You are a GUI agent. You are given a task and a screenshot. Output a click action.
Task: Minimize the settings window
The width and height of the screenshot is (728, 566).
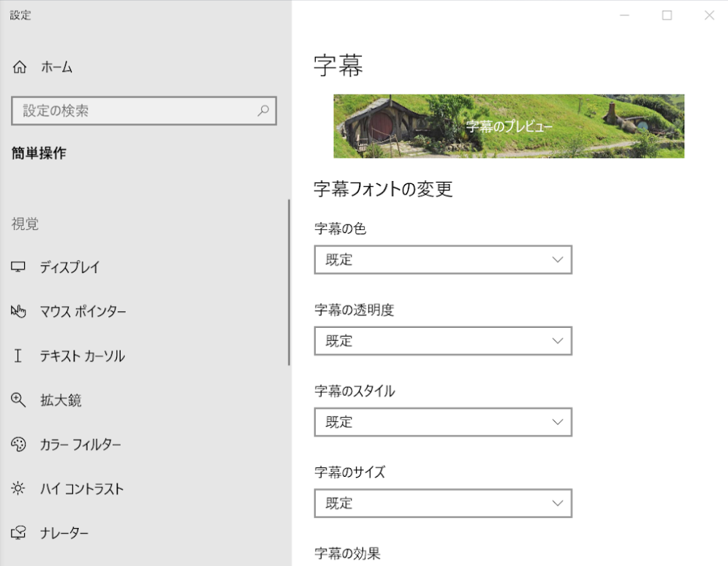click(624, 15)
